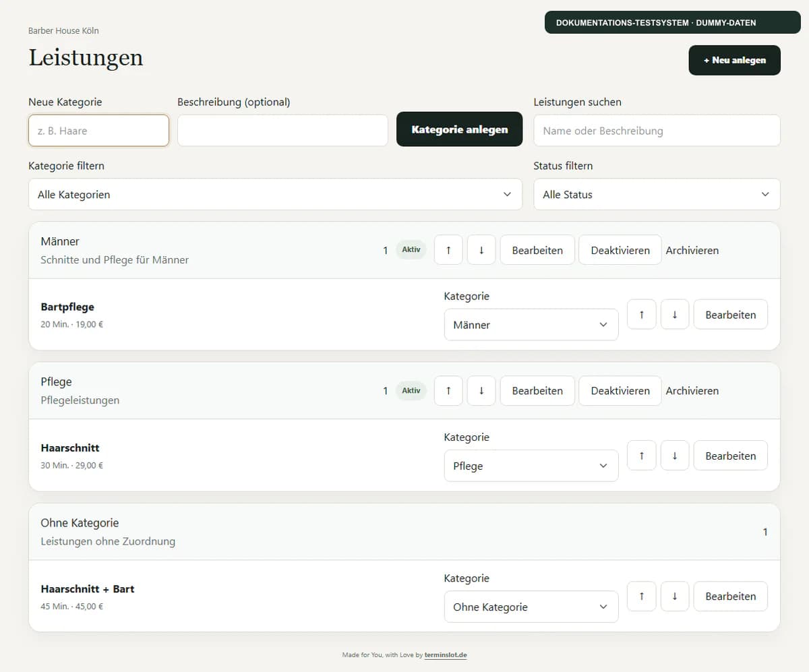Move Haarschnitt service down

[x=675, y=456]
